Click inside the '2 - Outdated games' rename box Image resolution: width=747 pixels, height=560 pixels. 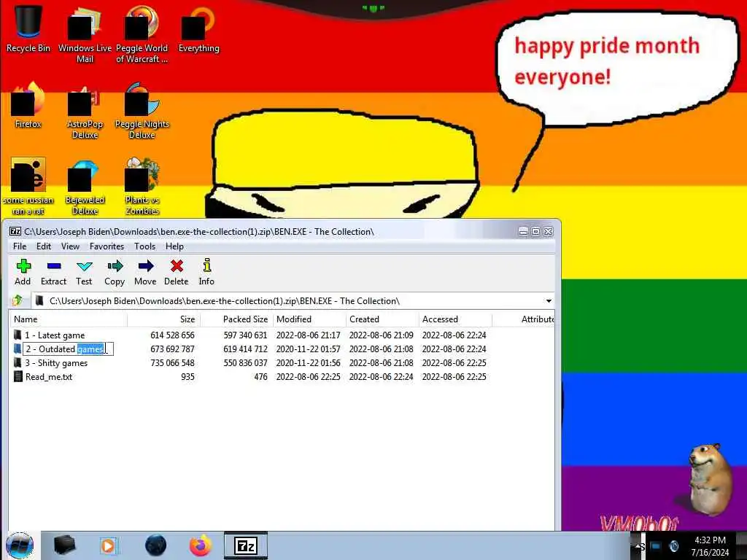(x=68, y=349)
